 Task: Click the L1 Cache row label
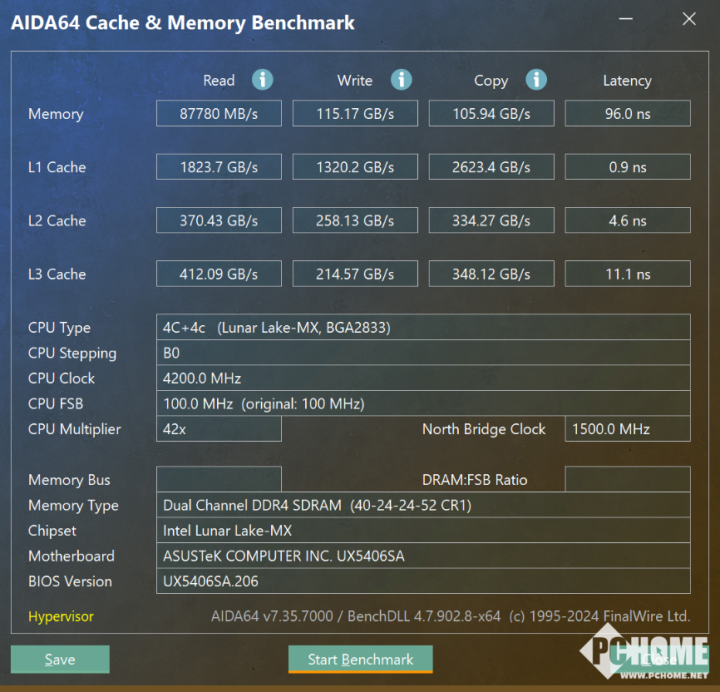click(57, 167)
